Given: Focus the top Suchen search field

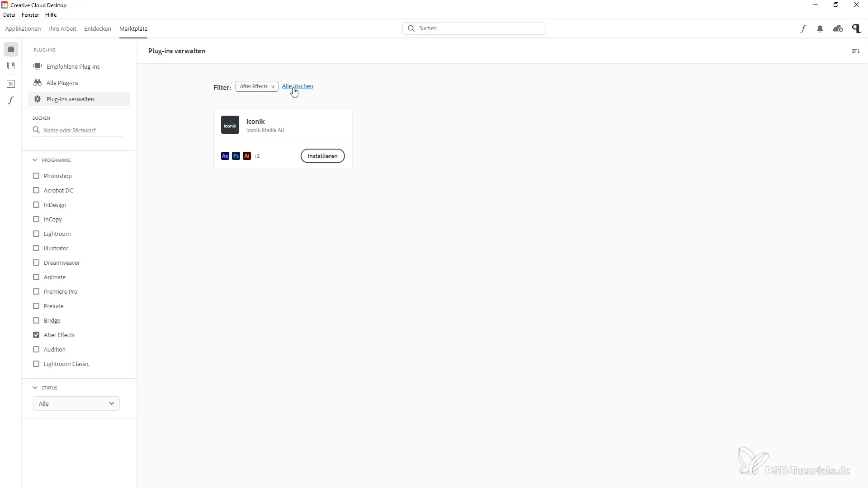Looking at the screenshot, I should coord(474,28).
